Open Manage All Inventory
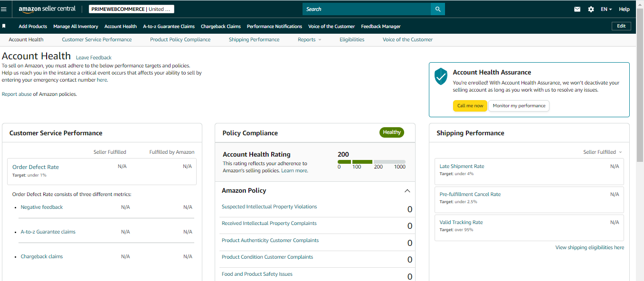Screen dimensions: 644x281 76,27
